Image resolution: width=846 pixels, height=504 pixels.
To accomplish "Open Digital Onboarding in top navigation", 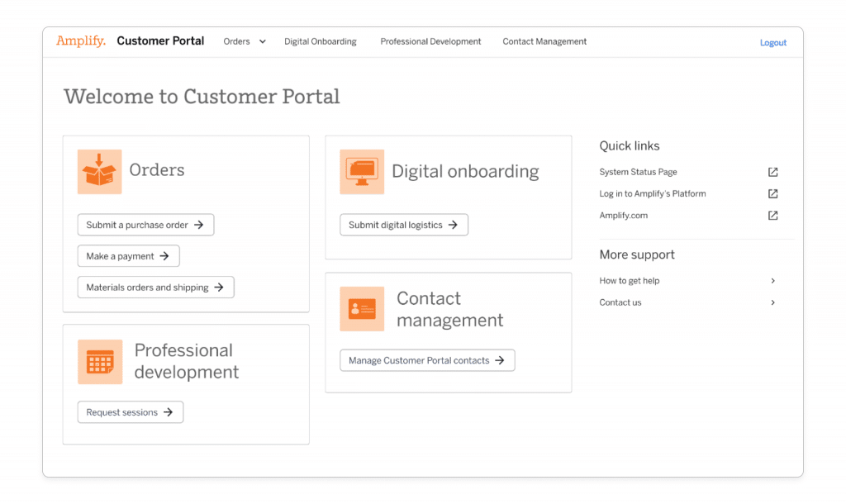I will coord(321,41).
